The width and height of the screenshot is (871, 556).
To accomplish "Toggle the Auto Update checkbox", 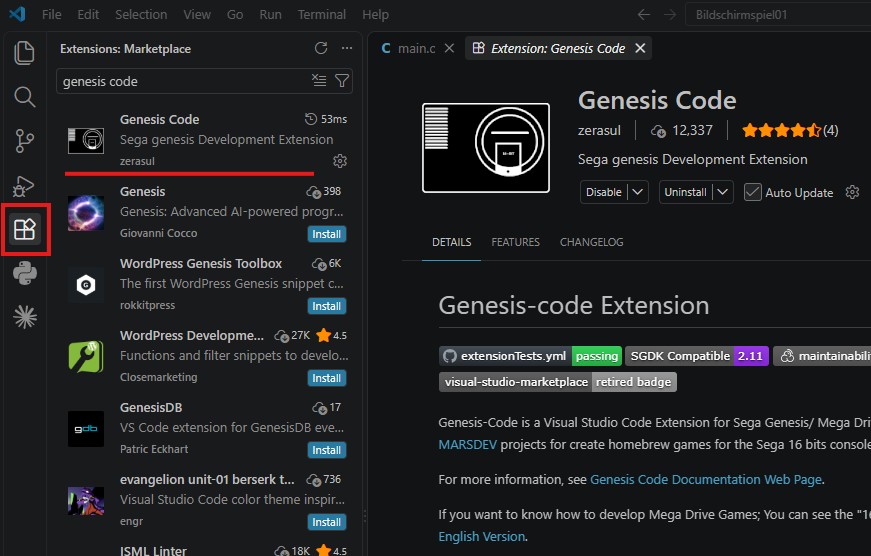I will 753,192.
